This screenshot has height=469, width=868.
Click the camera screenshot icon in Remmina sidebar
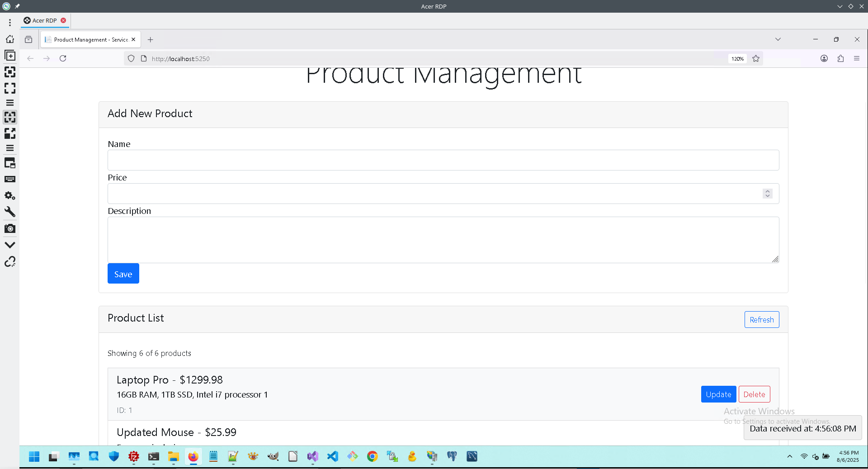(10, 228)
